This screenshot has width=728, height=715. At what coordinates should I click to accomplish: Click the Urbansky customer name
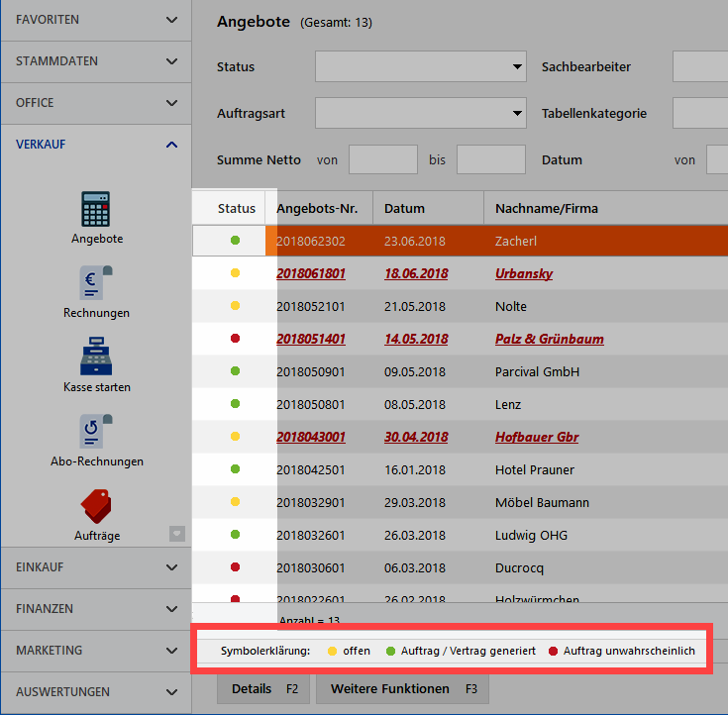click(x=524, y=274)
